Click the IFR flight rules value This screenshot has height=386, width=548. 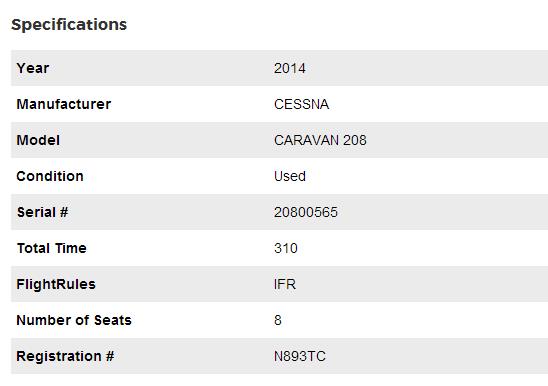click(285, 284)
